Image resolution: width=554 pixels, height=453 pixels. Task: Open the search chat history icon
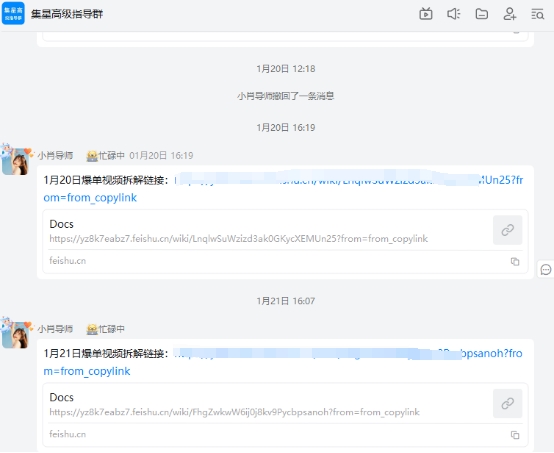pyautogui.click(x=537, y=14)
